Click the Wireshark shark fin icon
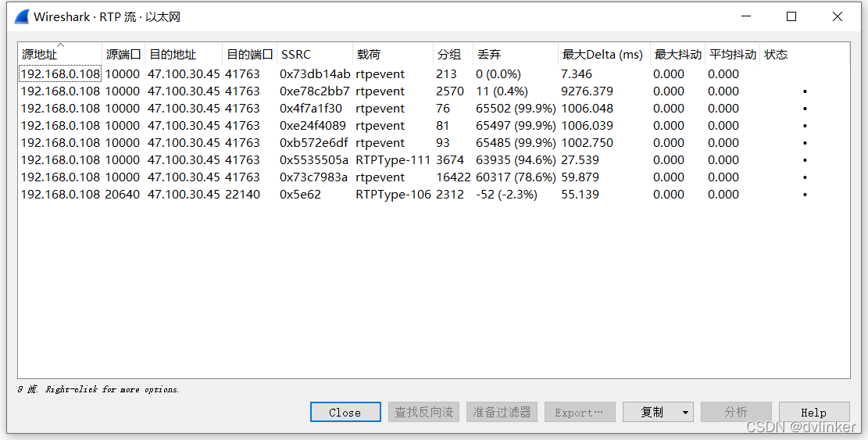868x440 pixels. [22, 16]
